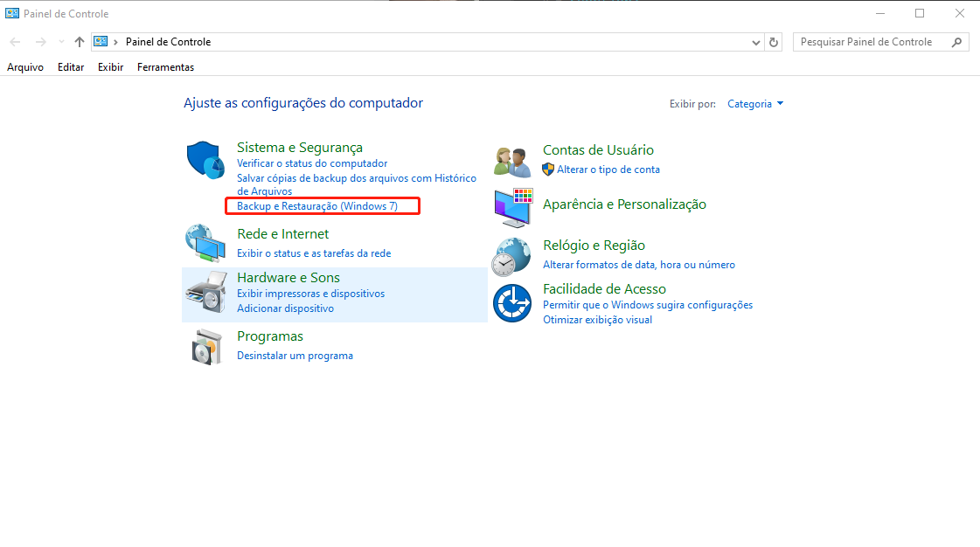Click the Facilidade de Acesso icon
This screenshot has height=547, width=980.
511,303
